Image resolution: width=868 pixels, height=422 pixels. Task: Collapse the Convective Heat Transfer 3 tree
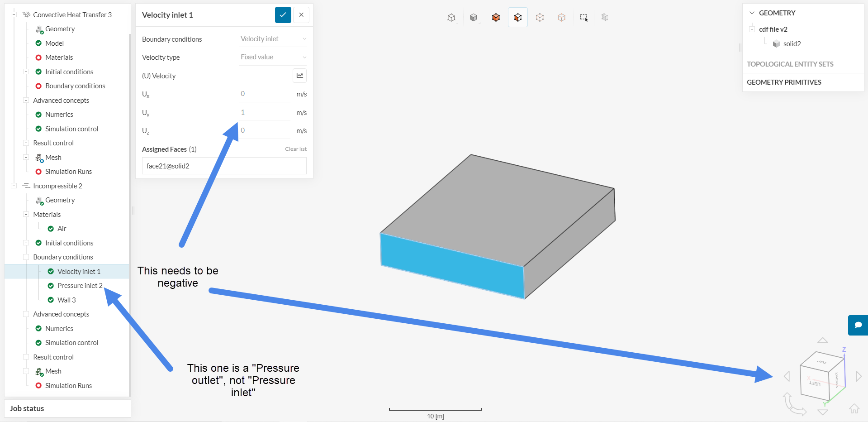coord(14,14)
